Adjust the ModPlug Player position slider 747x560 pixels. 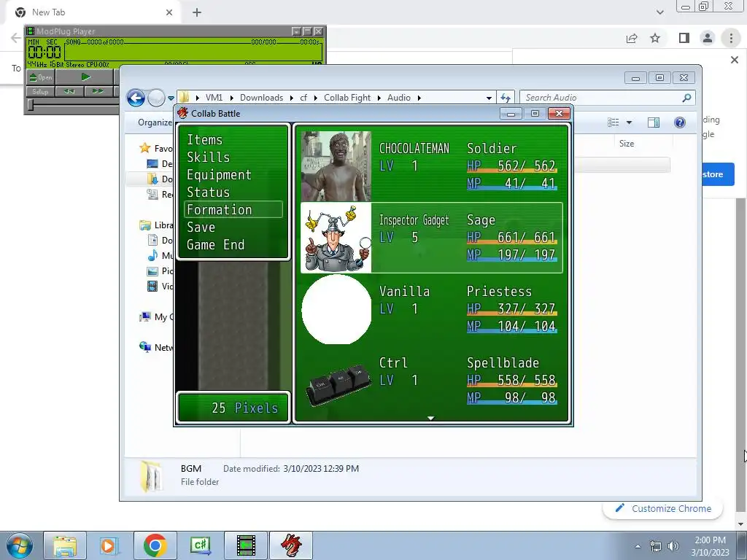click(31, 105)
